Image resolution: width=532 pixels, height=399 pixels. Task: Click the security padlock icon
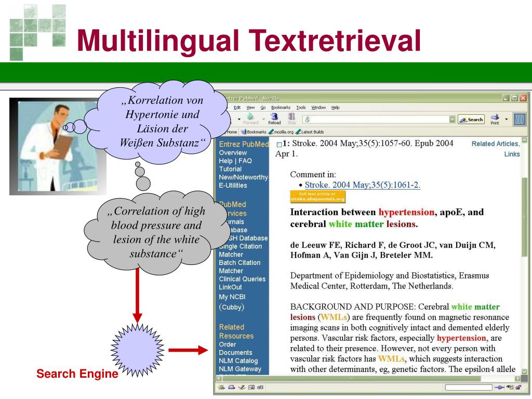pos(518,387)
